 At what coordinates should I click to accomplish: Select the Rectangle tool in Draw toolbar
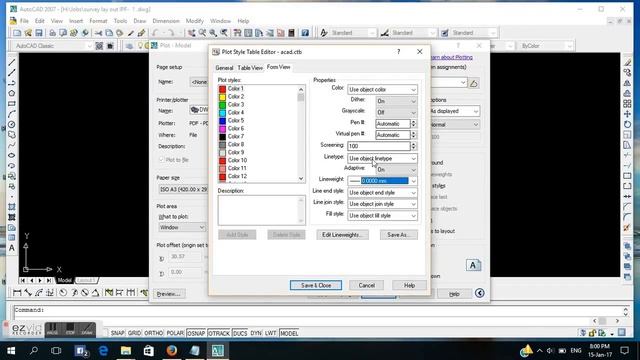12,104
